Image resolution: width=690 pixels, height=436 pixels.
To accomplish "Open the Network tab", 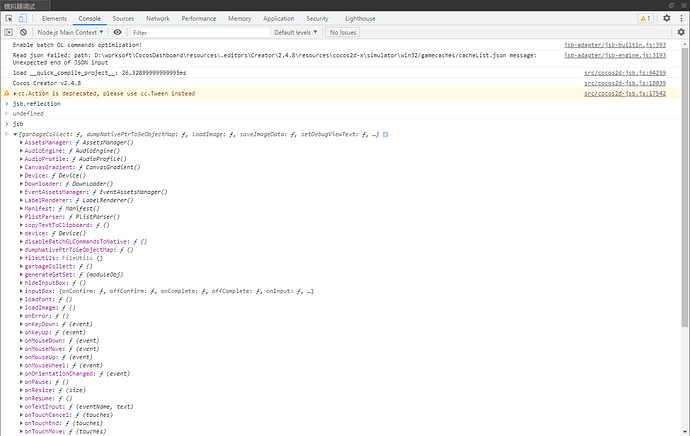I will pos(158,18).
